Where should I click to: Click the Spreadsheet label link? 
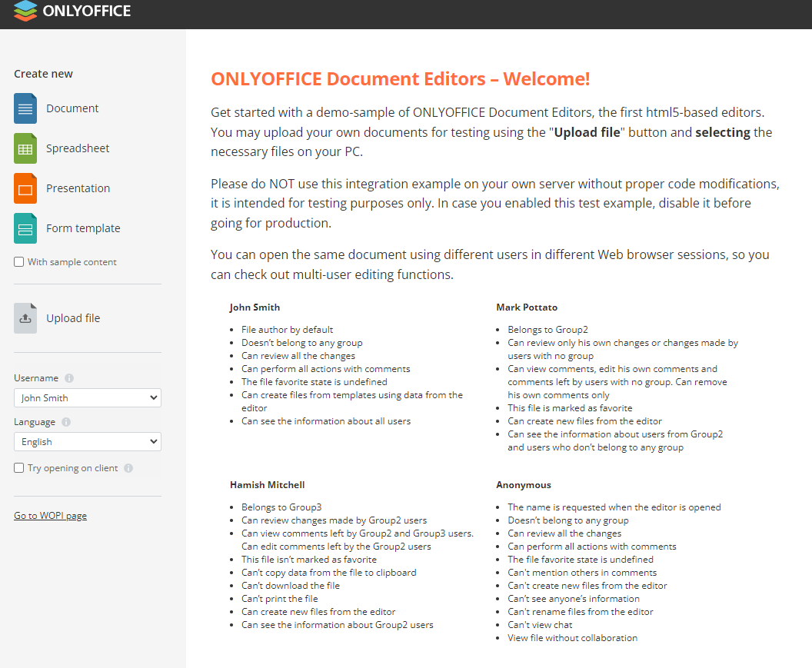[78, 148]
